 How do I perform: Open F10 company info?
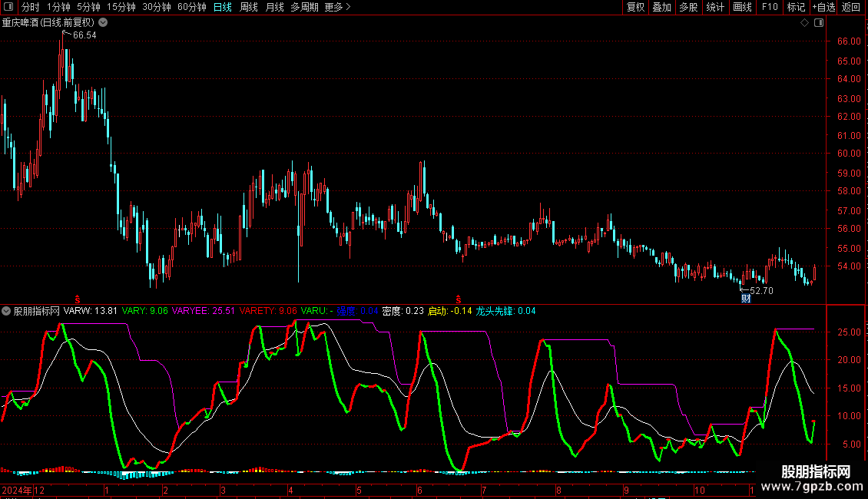pyautogui.click(x=769, y=7)
